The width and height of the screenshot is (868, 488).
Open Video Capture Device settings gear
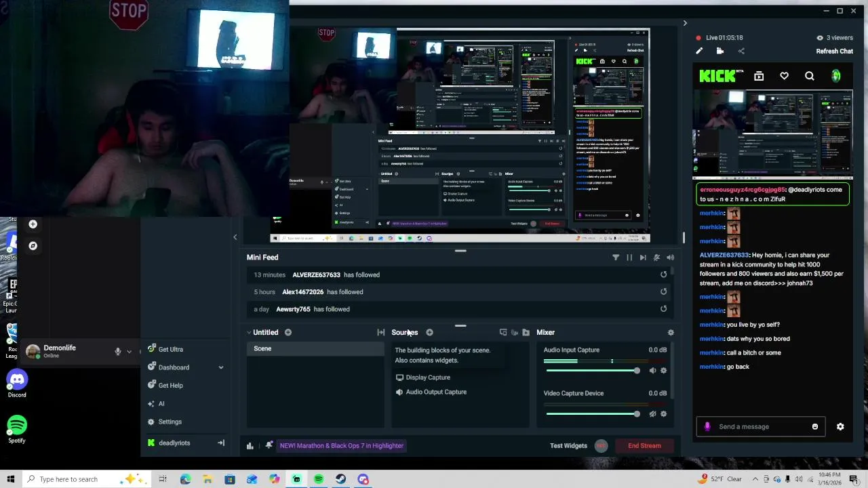pyautogui.click(x=663, y=414)
